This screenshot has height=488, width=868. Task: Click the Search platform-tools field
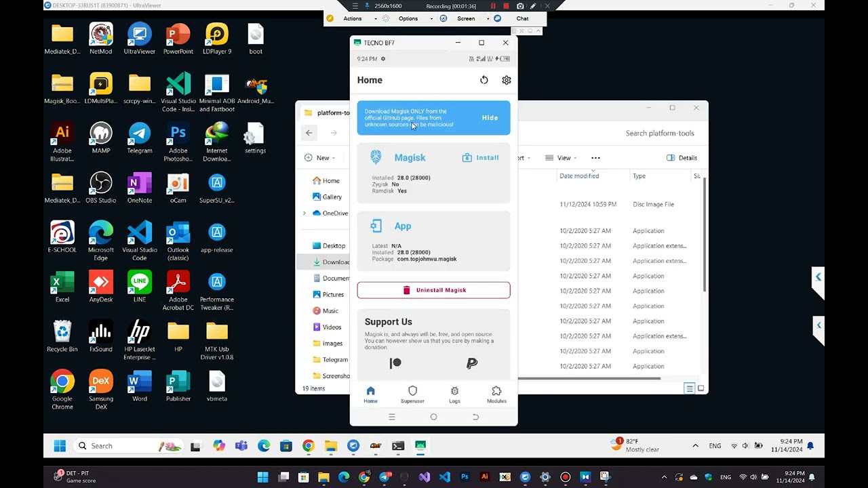tap(660, 133)
